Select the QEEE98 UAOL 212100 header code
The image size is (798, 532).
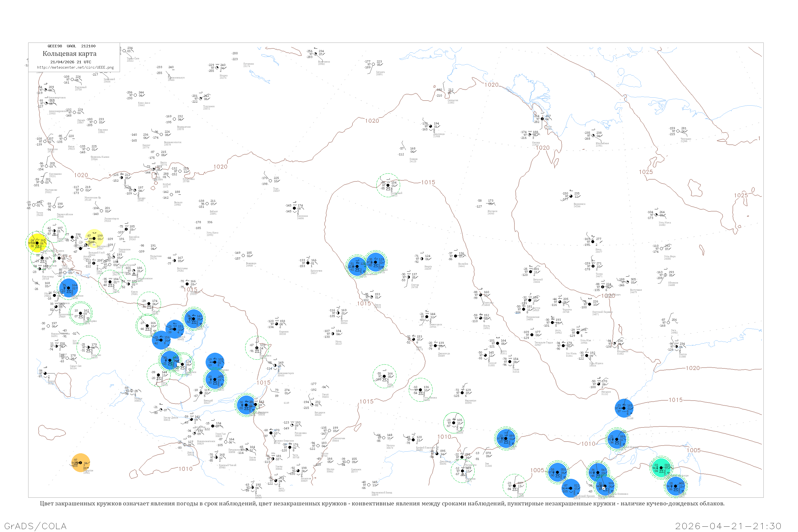tap(72, 46)
